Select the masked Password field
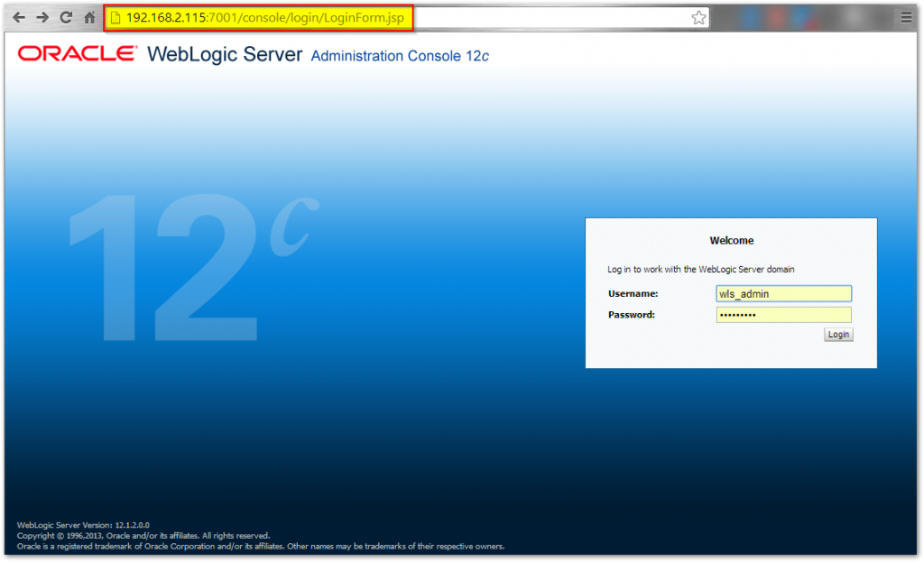924x562 pixels. (783, 314)
